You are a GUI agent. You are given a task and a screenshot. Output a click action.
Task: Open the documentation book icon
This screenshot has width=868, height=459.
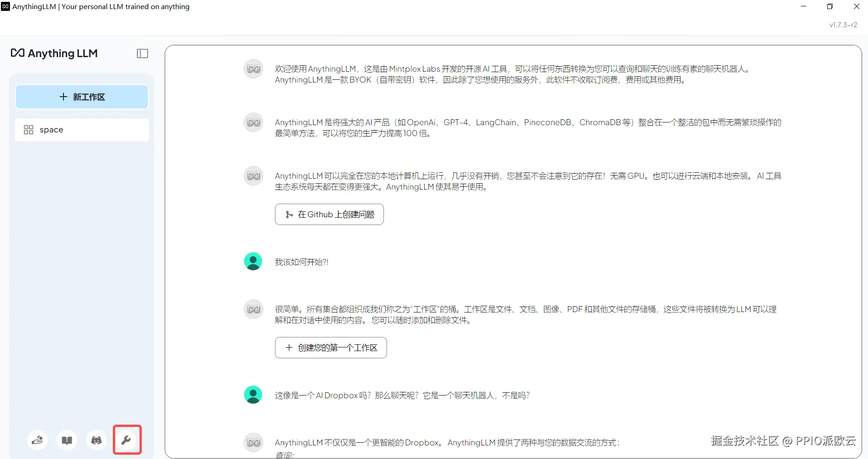coord(67,440)
